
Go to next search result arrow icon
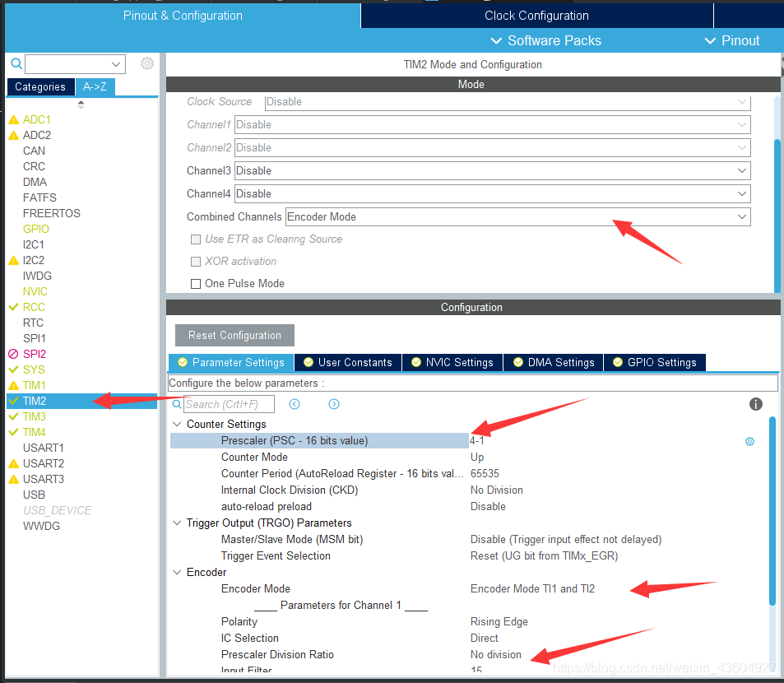coord(334,404)
